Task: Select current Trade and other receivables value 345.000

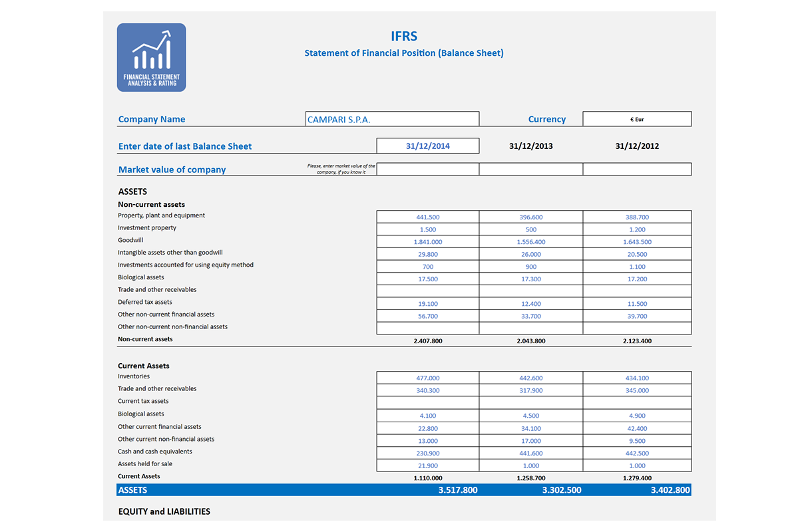Action: tap(637, 390)
